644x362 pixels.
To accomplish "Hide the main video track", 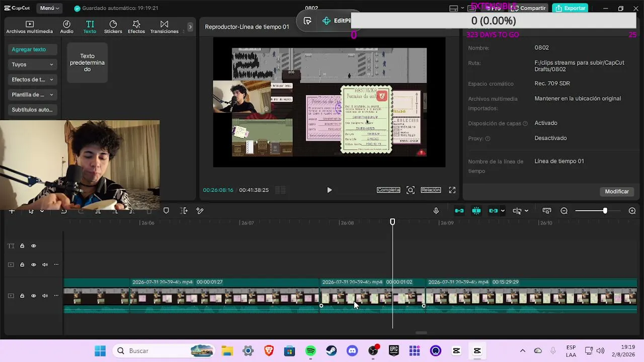I will tap(34, 296).
